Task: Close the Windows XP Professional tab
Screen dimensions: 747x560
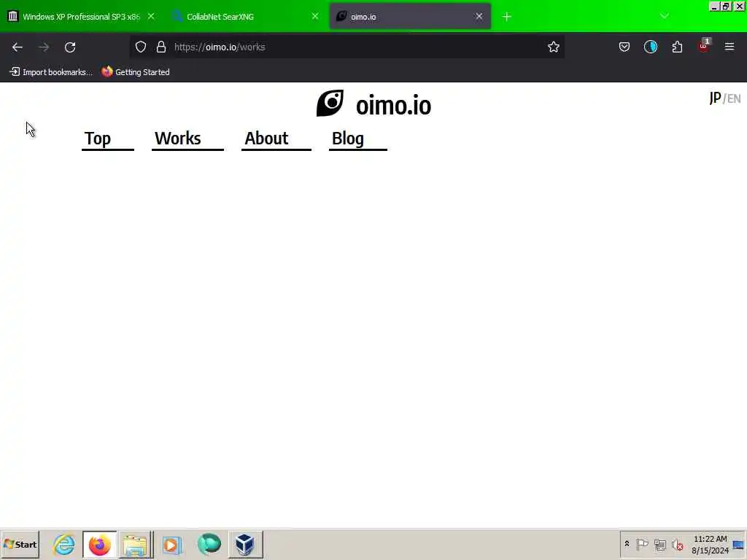Action: [151, 16]
